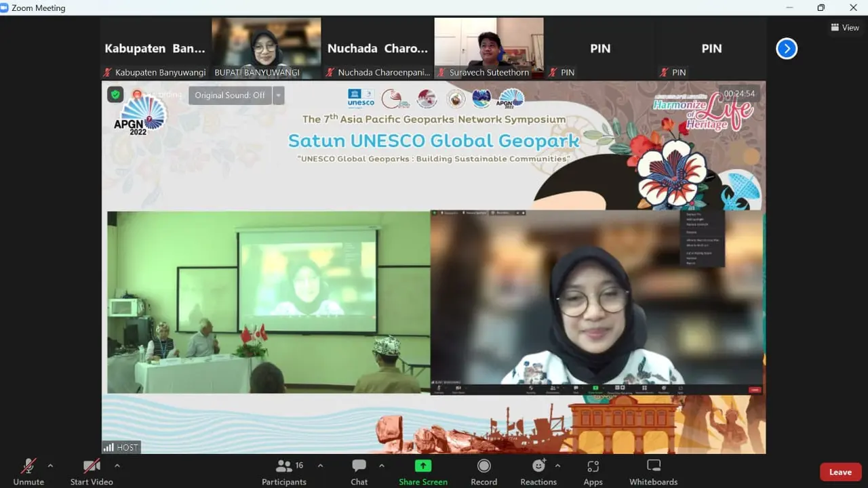Start Video camera toggle
Image resolution: width=868 pixels, height=488 pixels.
pyautogui.click(x=92, y=472)
